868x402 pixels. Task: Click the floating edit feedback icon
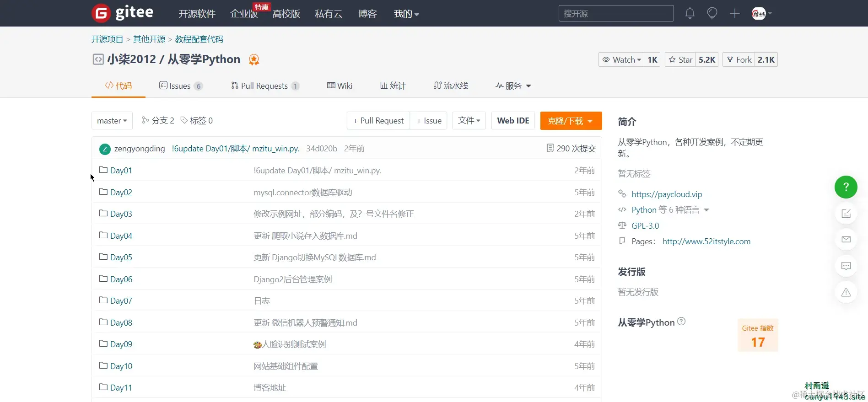click(x=846, y=214)
